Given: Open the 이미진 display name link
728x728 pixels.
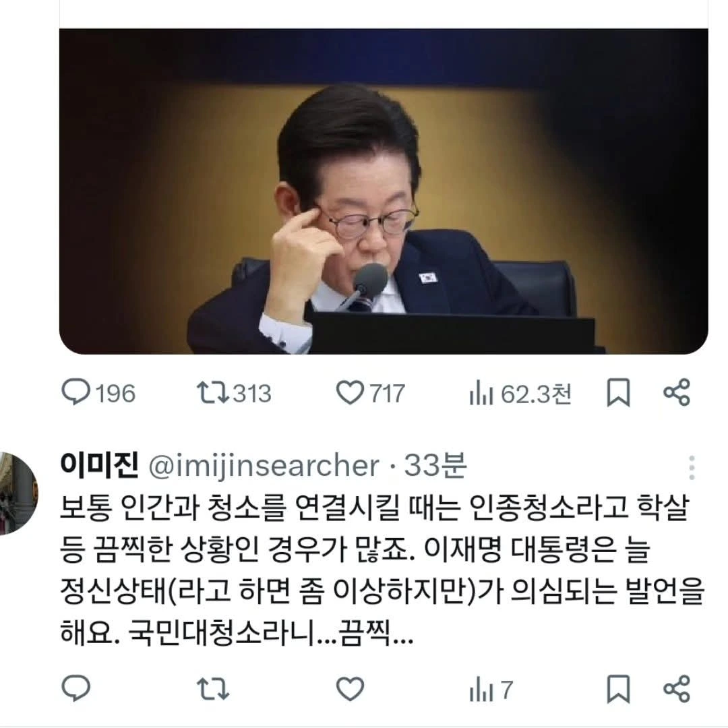Looking at the screenshot, I should (99, 465).
